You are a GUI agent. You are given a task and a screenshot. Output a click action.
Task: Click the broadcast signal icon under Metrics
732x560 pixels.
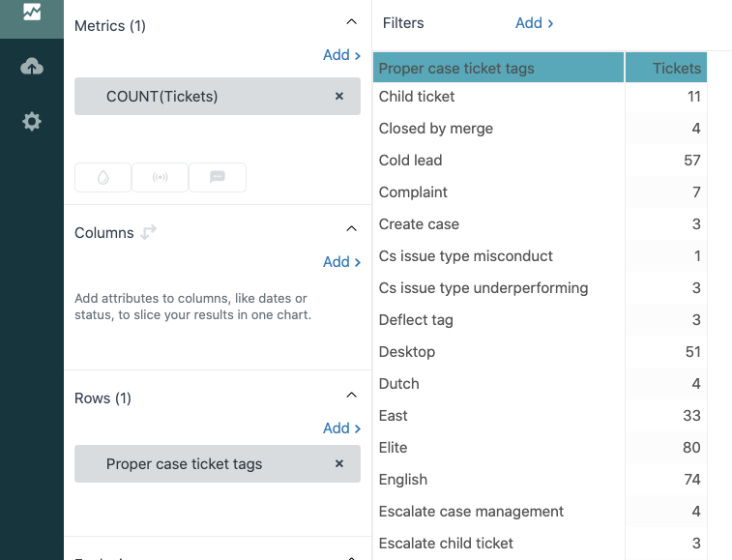click(x=160, y=177)
